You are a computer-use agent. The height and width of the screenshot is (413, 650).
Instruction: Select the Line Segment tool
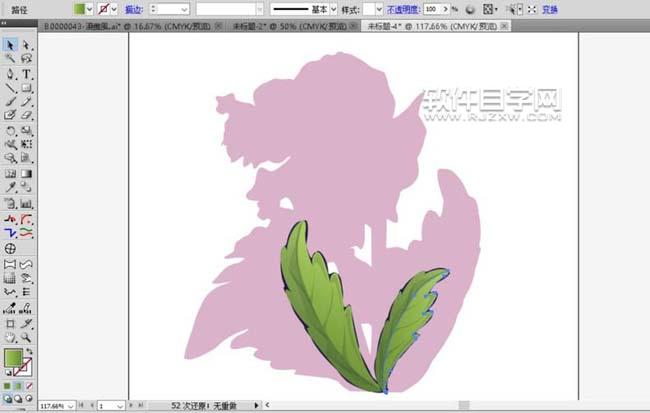[x=10, y=88]
